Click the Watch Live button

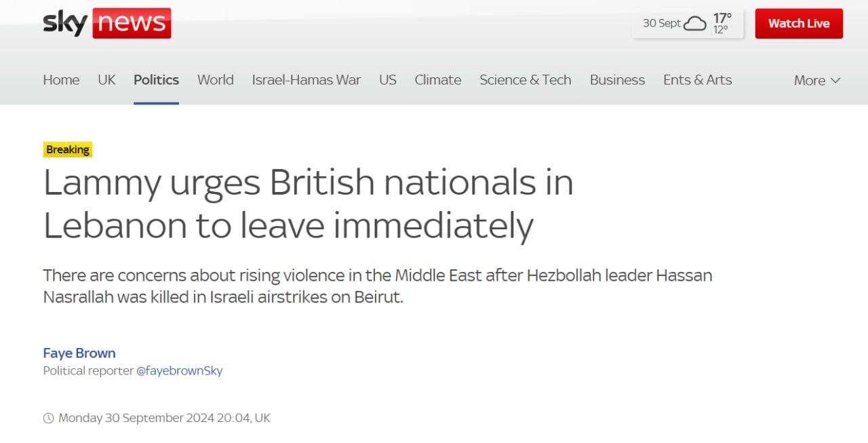click(798, 24)
